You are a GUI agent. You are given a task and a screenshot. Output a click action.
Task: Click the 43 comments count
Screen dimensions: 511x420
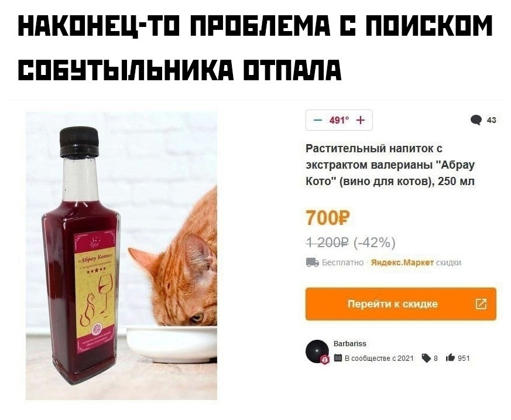point(491,120)
